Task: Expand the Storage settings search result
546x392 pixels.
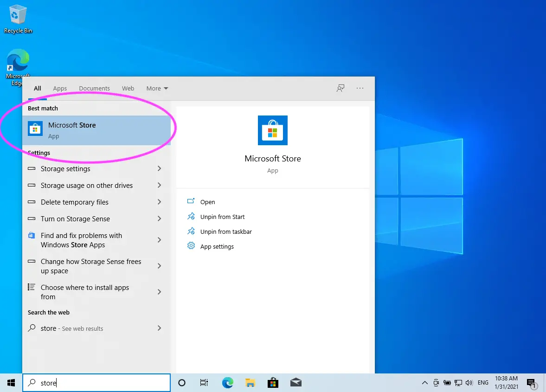Action: [159, 168]
